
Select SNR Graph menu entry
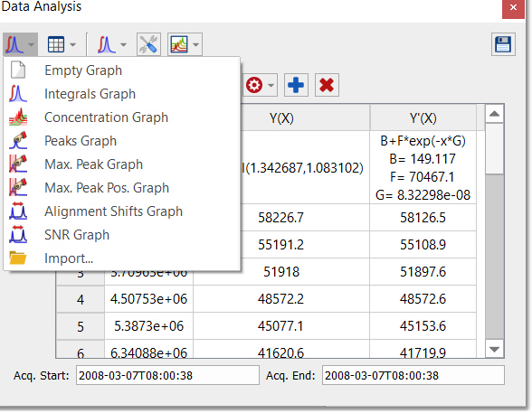click(122, 235)
